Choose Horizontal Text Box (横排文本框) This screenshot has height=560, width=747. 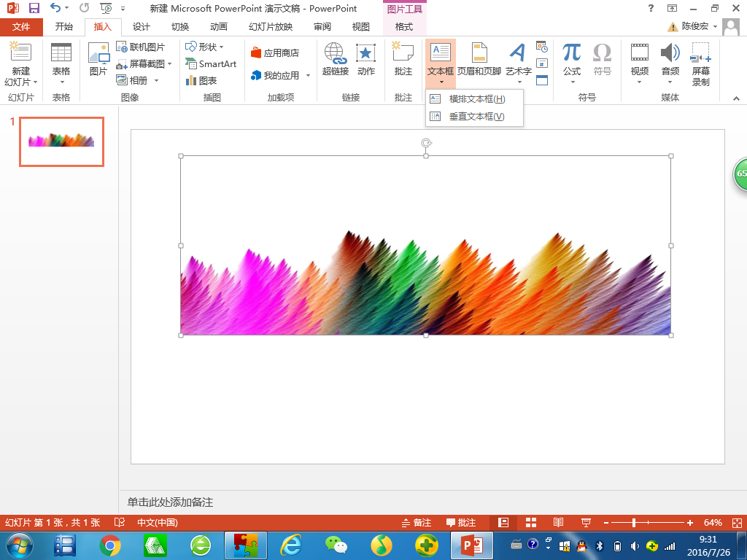474,99
